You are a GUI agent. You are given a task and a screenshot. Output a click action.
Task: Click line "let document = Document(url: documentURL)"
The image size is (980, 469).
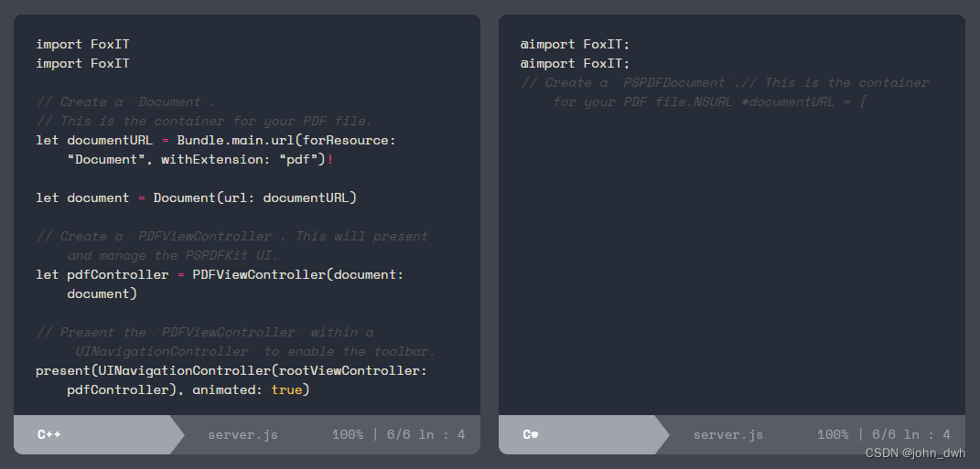point(196,198)
